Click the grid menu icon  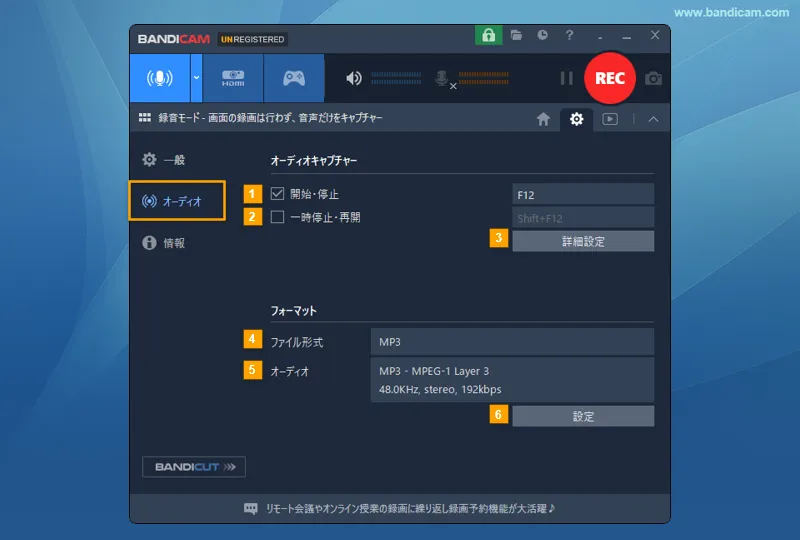[x=145, y=118]
